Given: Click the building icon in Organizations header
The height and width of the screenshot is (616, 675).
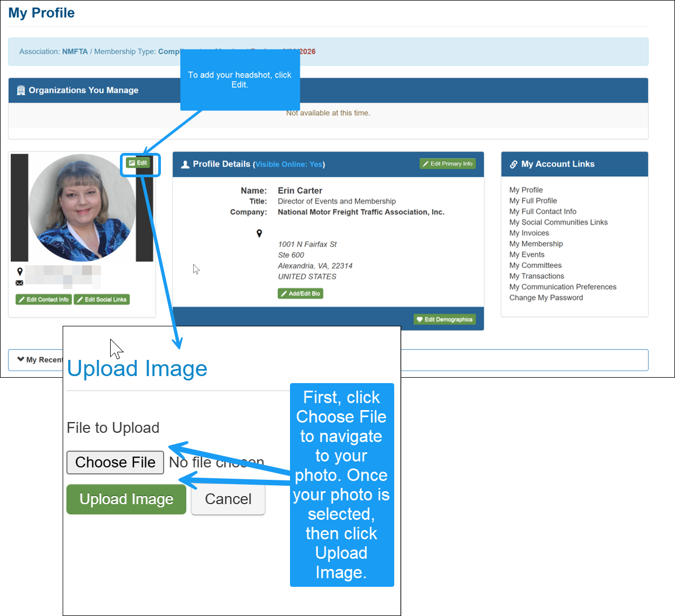Looking at the screenshot, I should pyautogui.click(x=21, y=90).
